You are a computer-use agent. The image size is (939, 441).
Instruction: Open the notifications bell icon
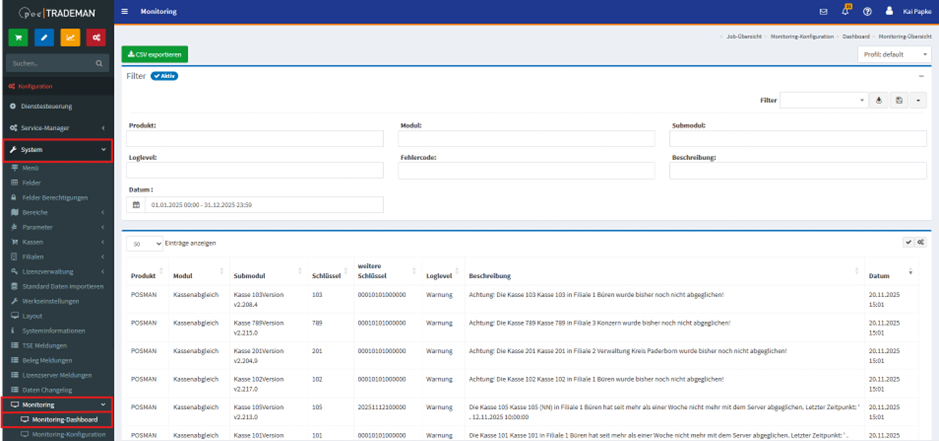(845, 11)
